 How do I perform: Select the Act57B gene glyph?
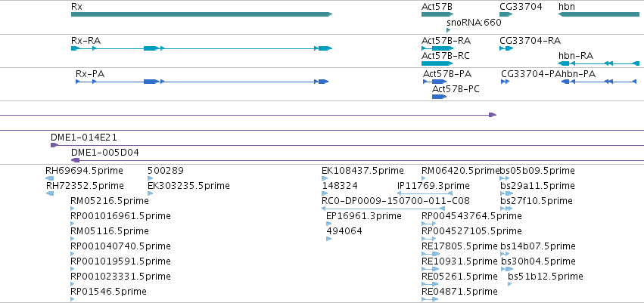coord(437,14)
